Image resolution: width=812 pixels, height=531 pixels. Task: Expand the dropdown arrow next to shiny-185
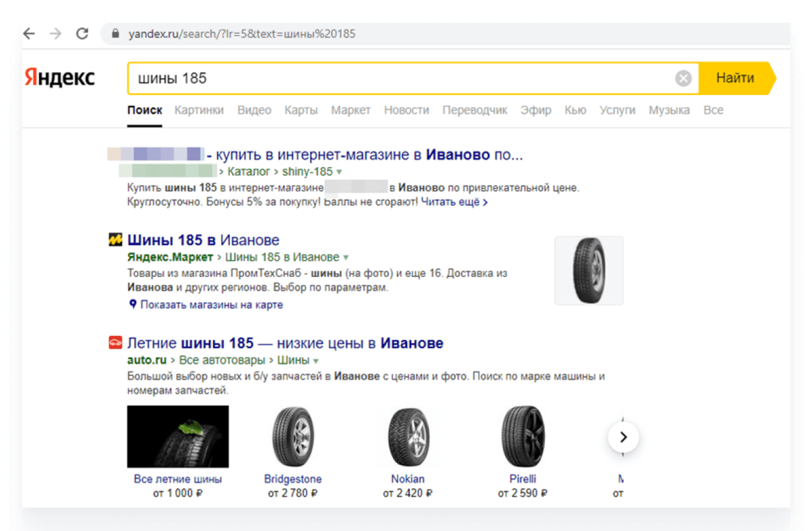[339, 172]
